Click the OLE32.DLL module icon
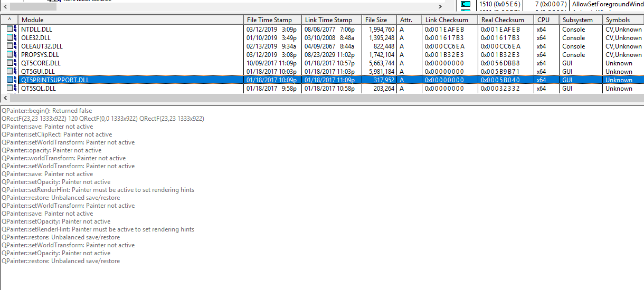This screenshot has height=290, width=644. (x=11, y=38)
